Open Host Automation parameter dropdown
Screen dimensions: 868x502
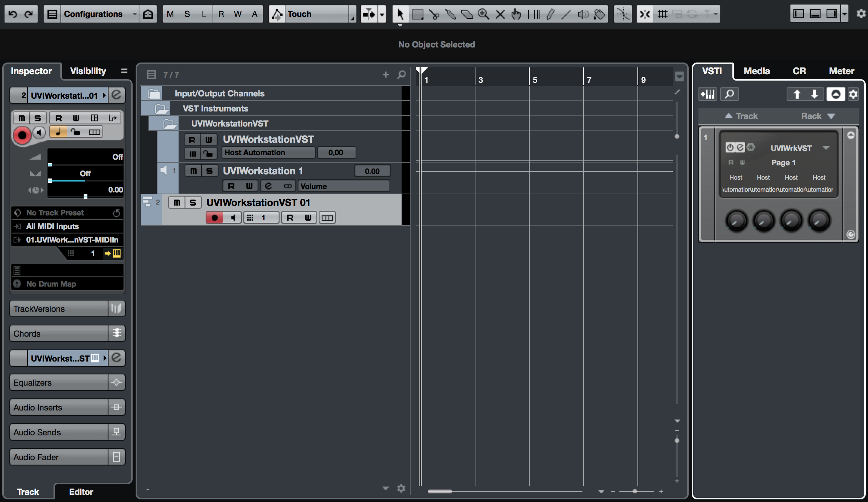(269, 153)
